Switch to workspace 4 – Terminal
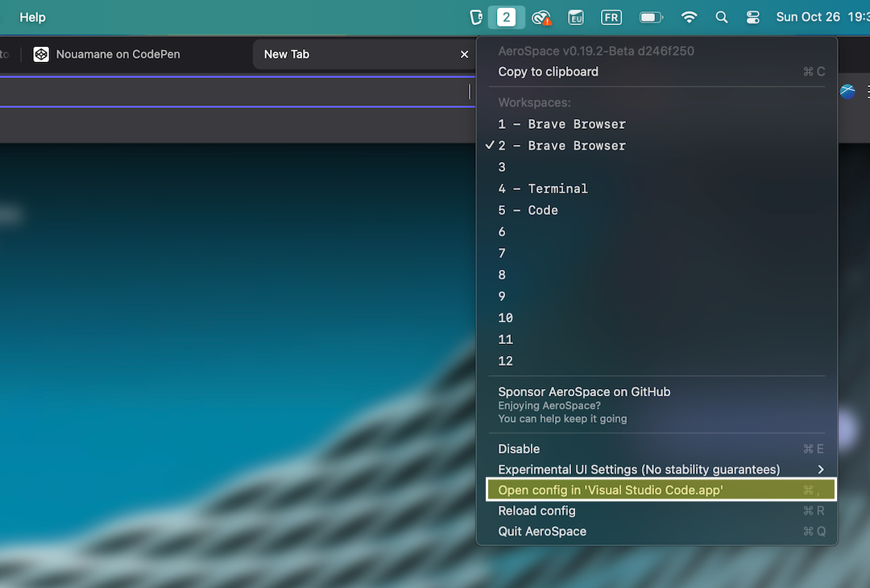This screenshot has width=870, height=588. click(543, 188)
